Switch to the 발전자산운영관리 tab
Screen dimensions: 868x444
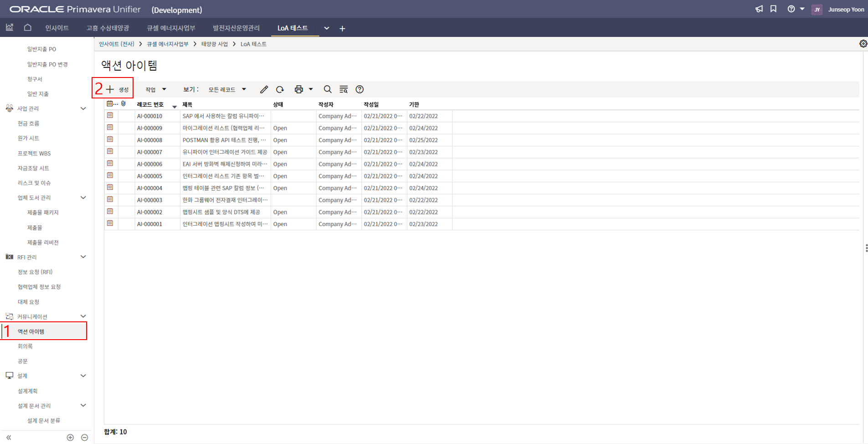[x=236, y=28]
